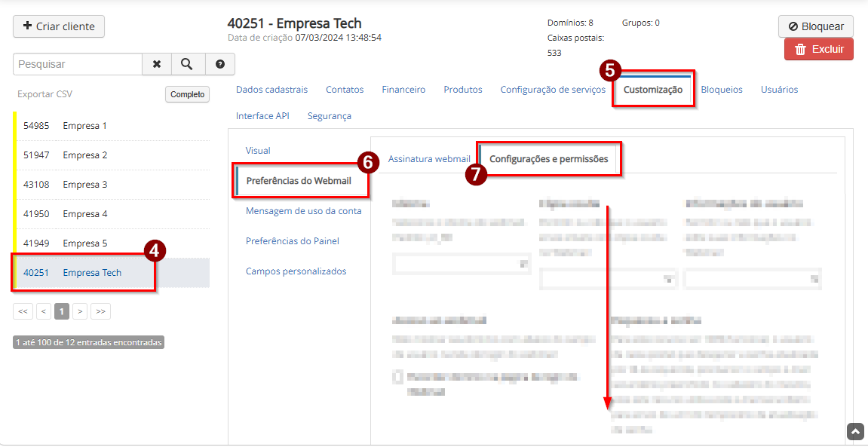Select client 54985 Empresa 1

pos(113,126)
